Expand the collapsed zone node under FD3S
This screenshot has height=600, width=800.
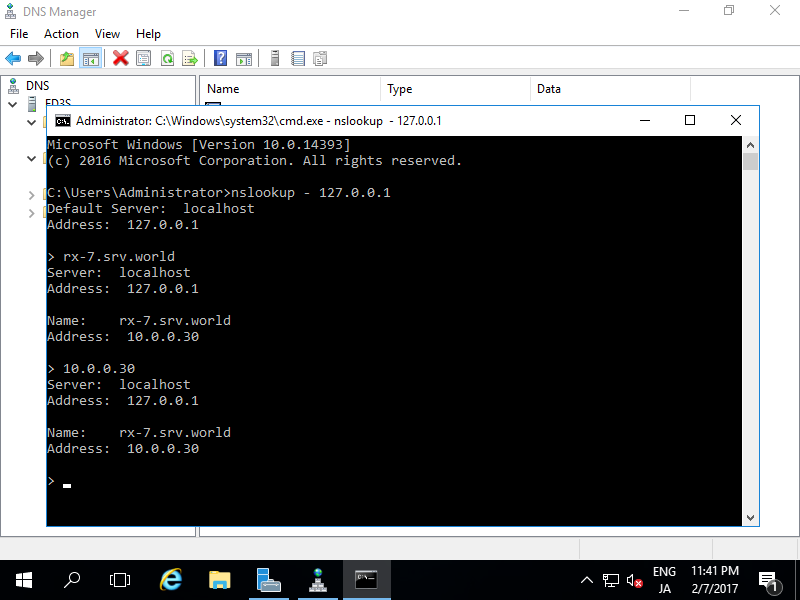pyautogui.click(x=32, y=195)
